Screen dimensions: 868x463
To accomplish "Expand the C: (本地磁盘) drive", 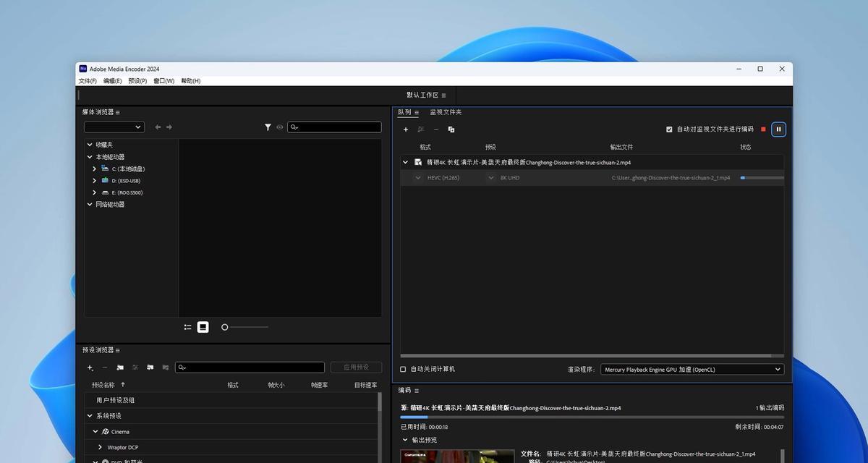I will tap(95, 169).
